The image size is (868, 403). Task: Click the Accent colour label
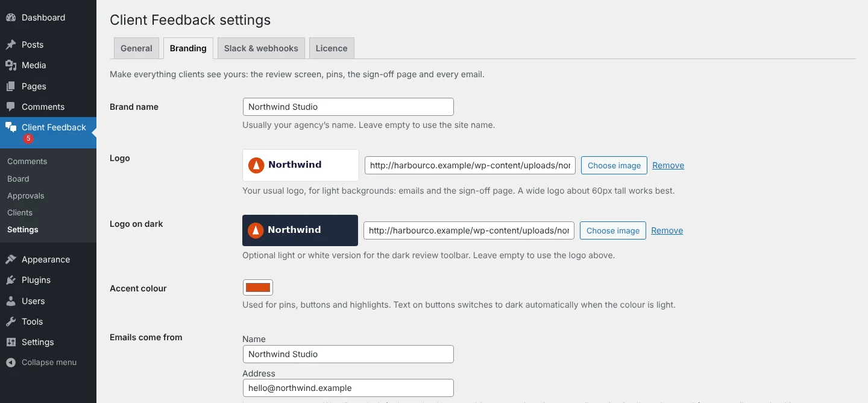click(138, 288)
